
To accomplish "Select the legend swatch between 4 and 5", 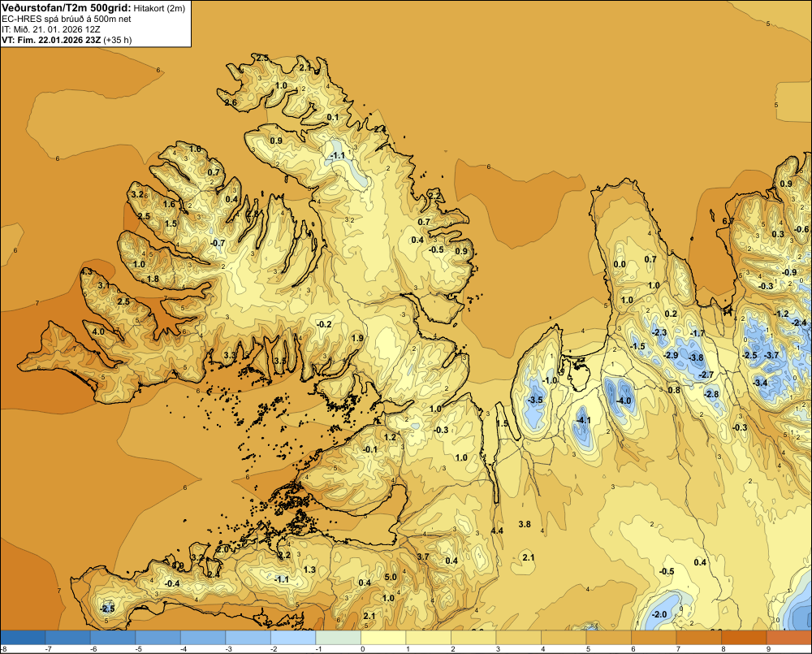I will (x=564, y=638).
